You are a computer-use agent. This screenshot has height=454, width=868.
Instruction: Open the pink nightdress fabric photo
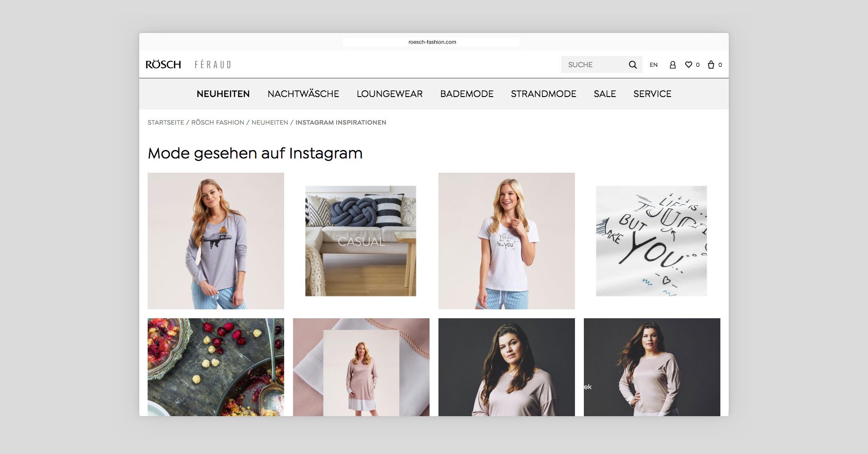[361, 367]
